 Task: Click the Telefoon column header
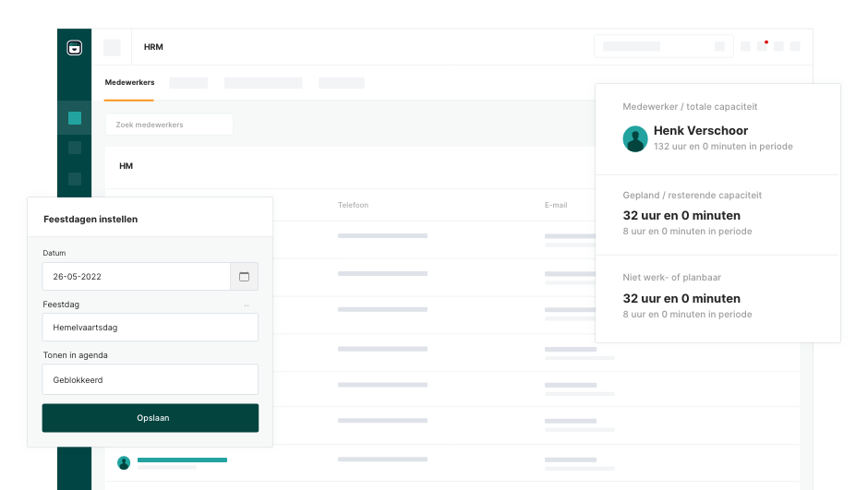[353, 205]
